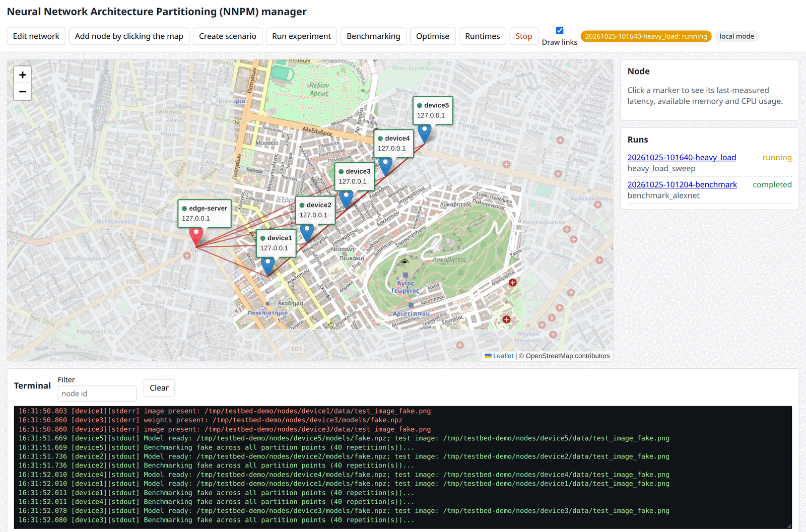
Task: Clear the terminal output
Action: [159, 388]
